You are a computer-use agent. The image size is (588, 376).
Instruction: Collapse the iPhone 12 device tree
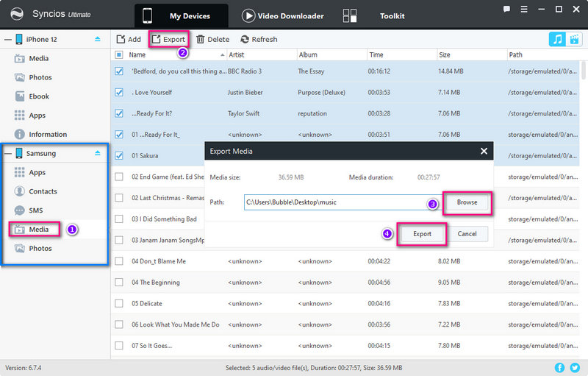8,40
